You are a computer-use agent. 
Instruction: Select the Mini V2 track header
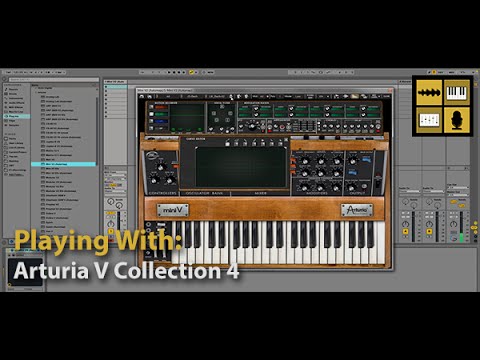click(x=116, y=82)
